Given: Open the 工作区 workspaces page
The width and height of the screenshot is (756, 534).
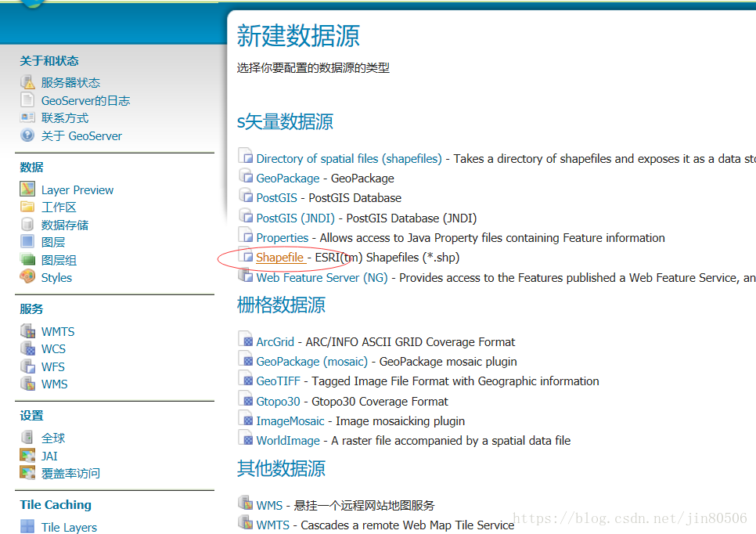Looking at the screenshot, I should pyautogui.click(x=59, y=207).
